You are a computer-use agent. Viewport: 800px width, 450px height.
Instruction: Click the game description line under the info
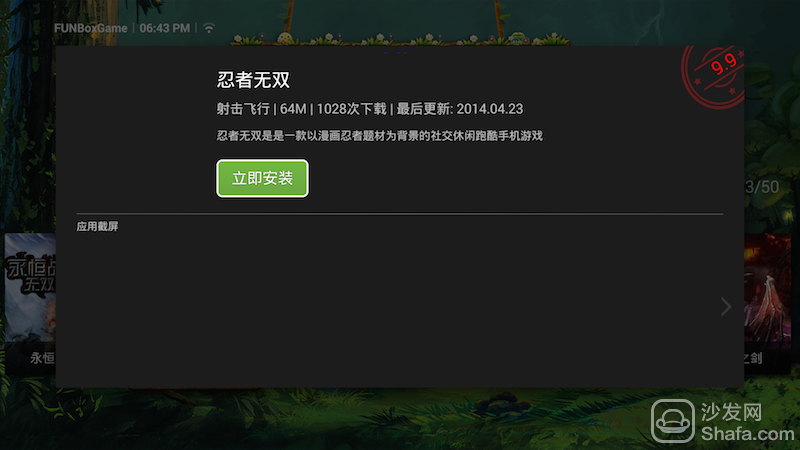tap(380, 136)
